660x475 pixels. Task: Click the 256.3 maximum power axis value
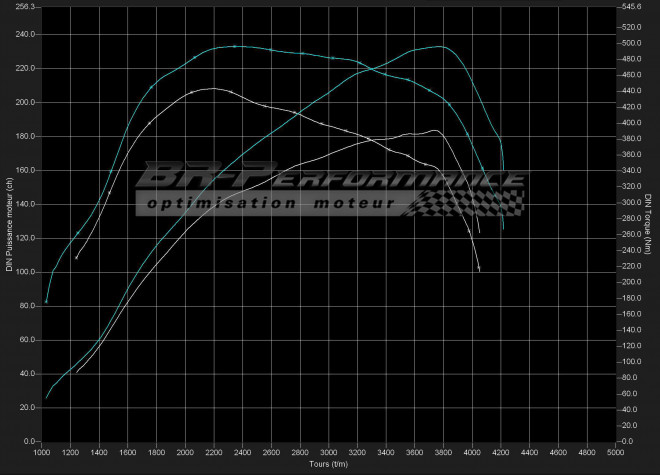(24, 7)
